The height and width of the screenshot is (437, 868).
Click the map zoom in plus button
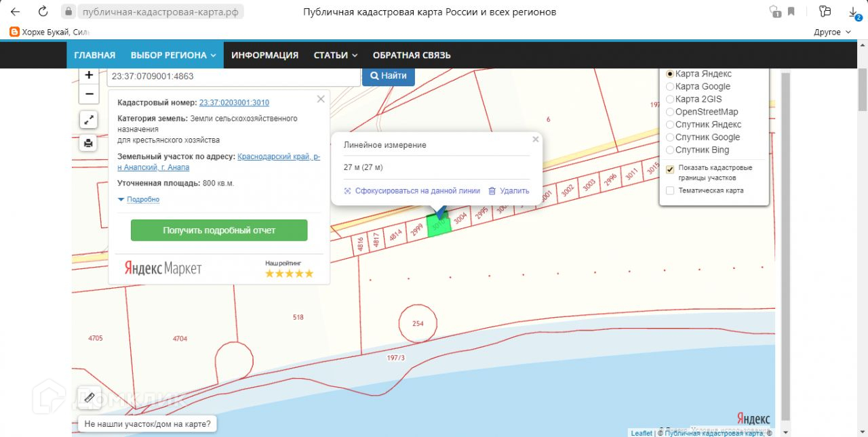point(89,75)
